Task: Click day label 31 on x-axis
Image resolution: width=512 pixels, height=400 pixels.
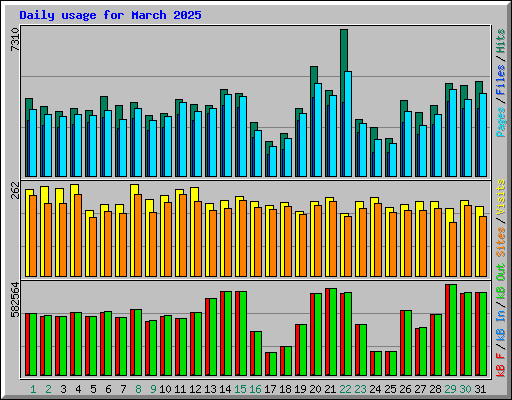Action: click(x=480, y=389)
